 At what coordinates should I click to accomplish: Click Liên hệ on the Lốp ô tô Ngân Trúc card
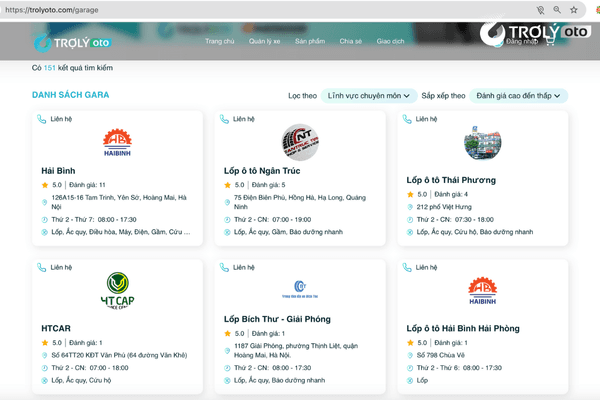pyautogui.click(x=244, y=119)
